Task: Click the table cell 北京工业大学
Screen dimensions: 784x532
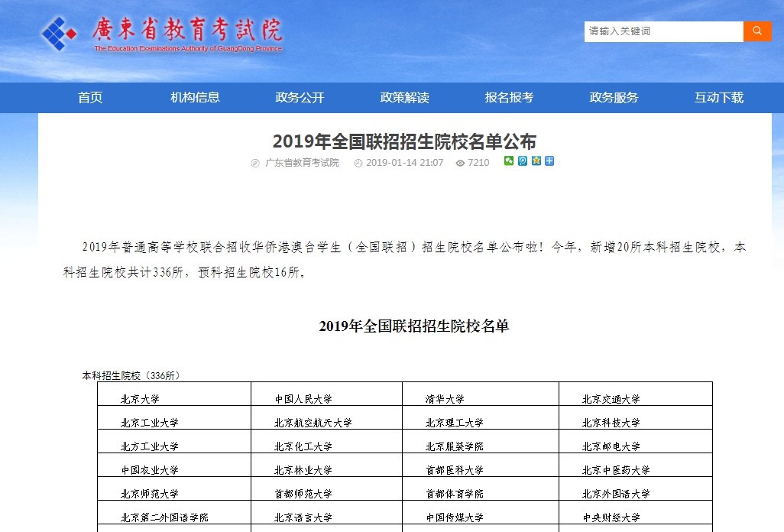Action: click(x=174, y=418)
